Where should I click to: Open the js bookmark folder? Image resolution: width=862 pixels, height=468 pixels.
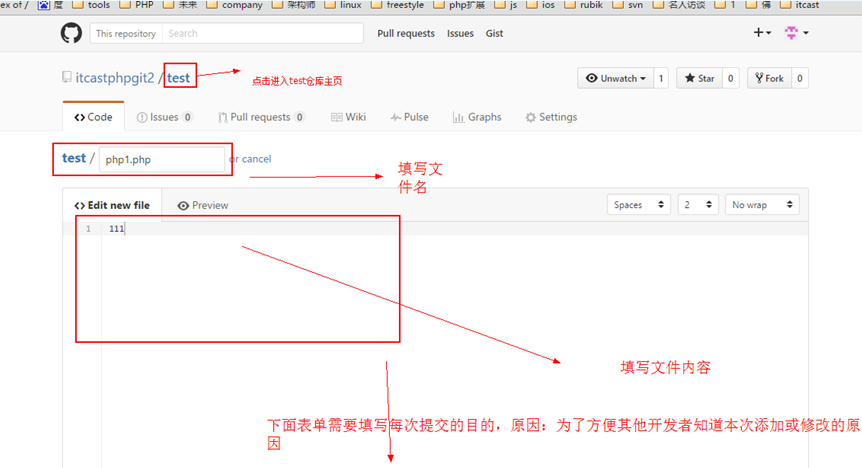[x=506, y=5]
